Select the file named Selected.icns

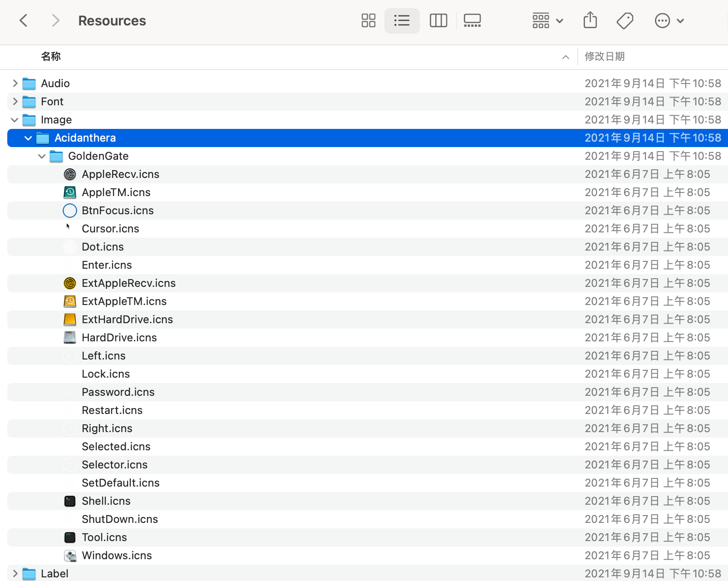116,447
